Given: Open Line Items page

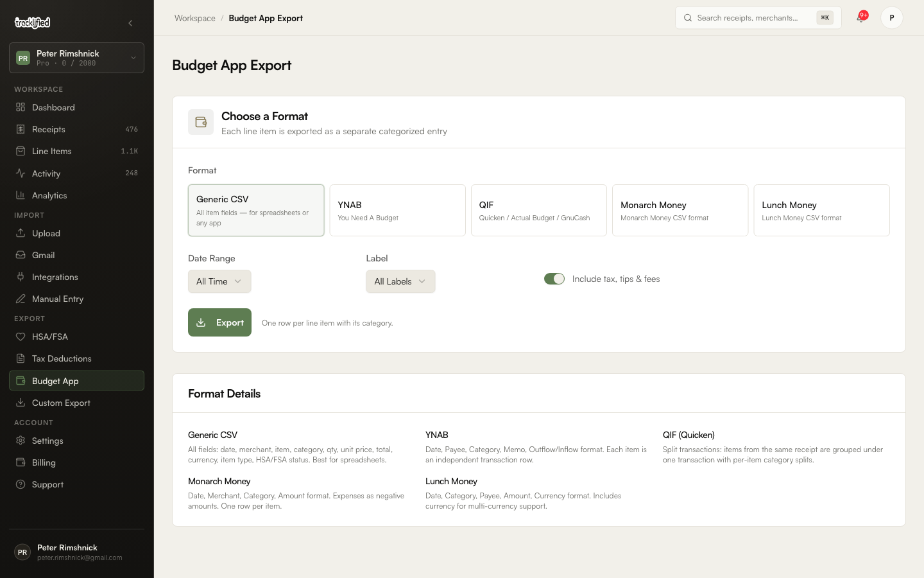Looking at the screenshot, I should tap(76, 151).
